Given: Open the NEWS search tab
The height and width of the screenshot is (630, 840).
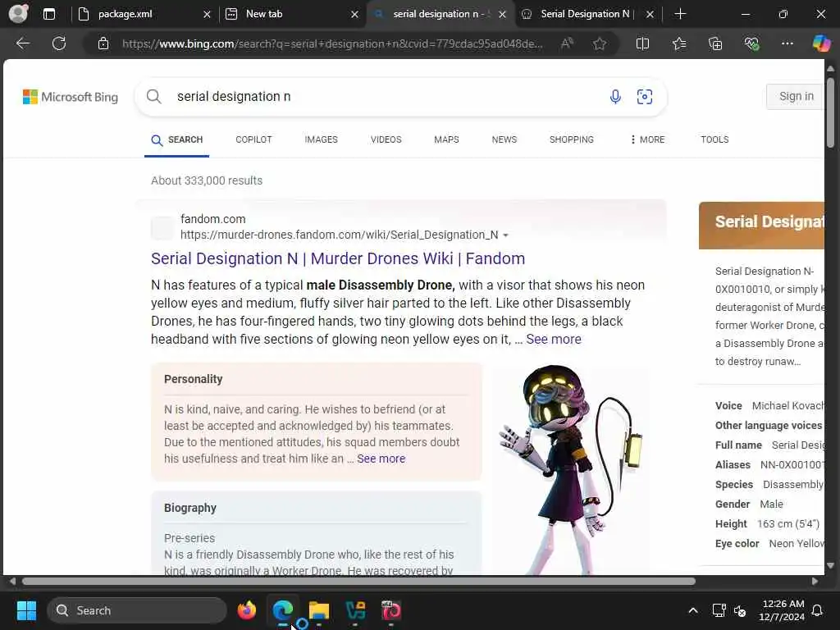Looking at the screenshot, I should click(x=504, y=139).
